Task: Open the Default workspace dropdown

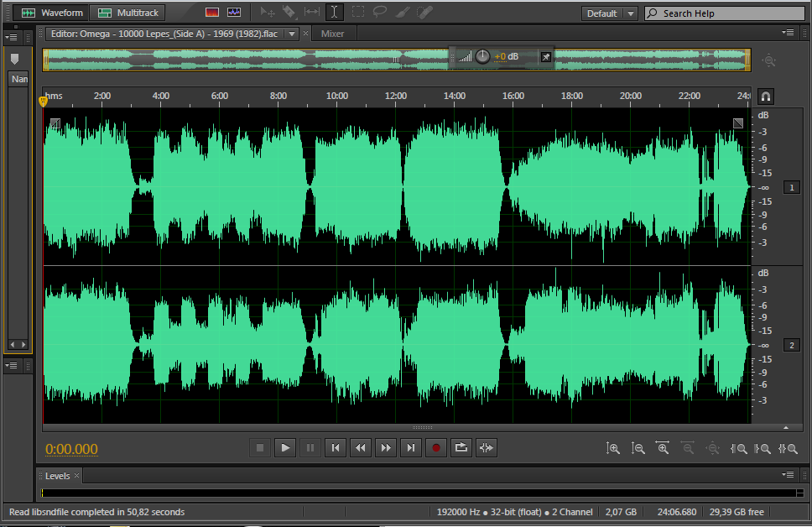Action: pyautogui.click(x=609, y=13)
